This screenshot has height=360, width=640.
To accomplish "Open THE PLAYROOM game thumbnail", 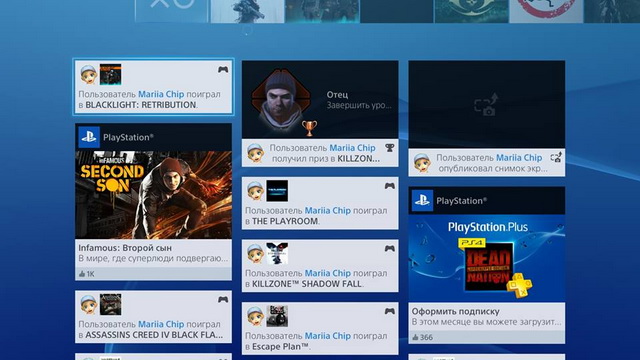I will [x=277, y=191].
